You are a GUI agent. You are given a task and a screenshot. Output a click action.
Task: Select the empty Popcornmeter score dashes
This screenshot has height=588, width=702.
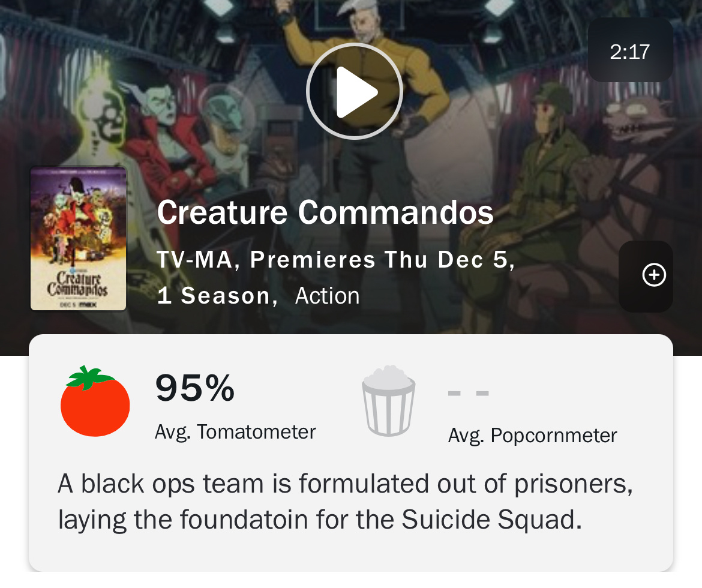coord(468,393)
